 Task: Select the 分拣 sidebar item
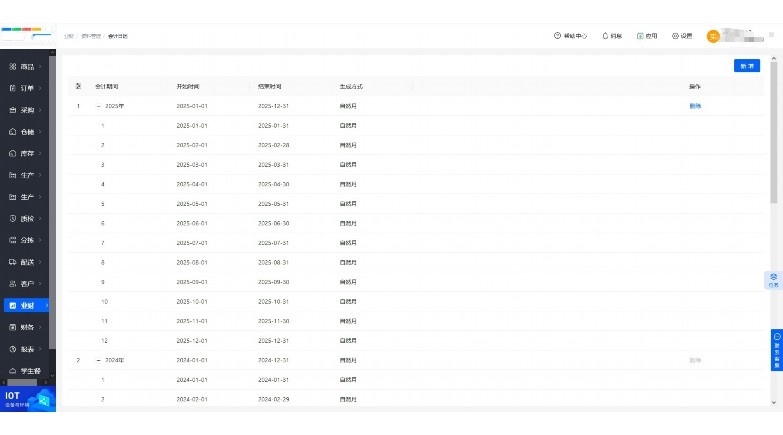coord(24,240)
